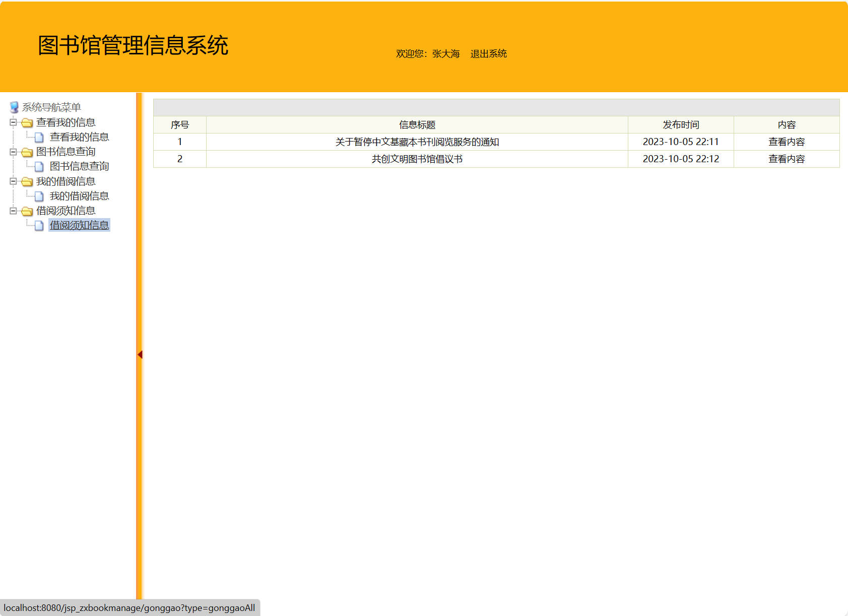The height and width of the screenshot is (616, 848).
Task: Select the 图书信息查询 tree item
Action: (x=80, y=166)
